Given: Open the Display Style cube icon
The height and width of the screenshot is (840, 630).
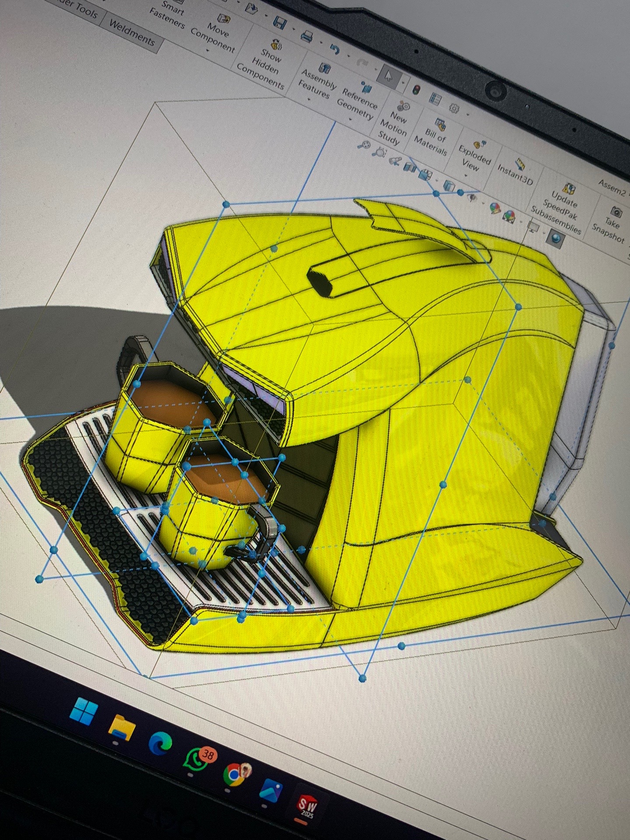Looking at the screenshot, I should (449, 186).
